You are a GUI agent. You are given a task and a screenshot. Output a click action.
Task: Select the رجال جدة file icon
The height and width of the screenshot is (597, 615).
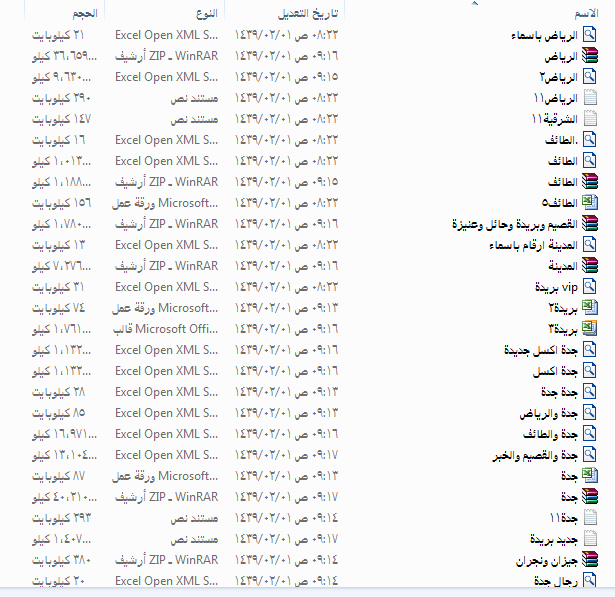coord(590,580)
